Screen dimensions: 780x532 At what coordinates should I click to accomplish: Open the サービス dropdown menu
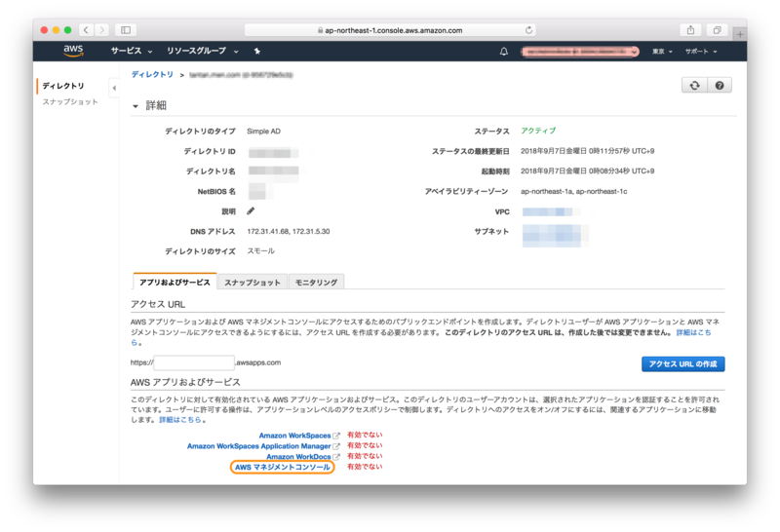point(132,52)
